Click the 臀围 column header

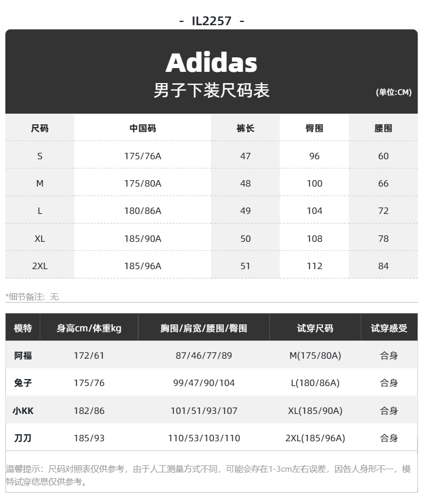[315, 128]
